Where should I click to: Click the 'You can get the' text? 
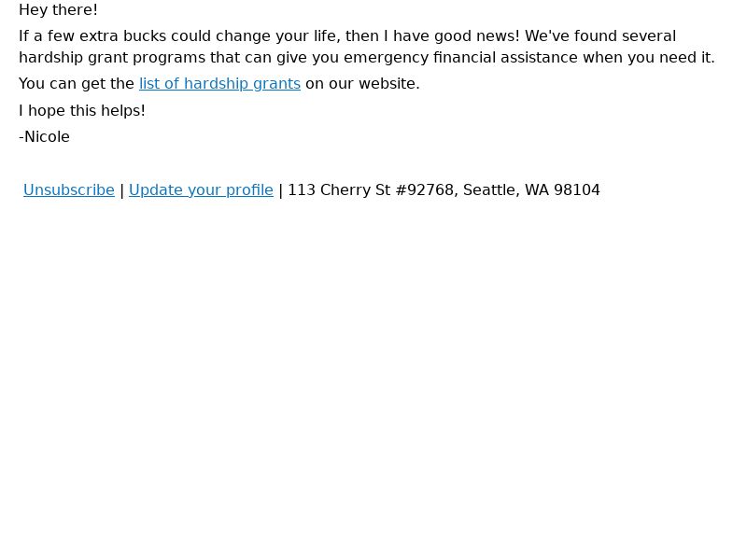point(77,84)
